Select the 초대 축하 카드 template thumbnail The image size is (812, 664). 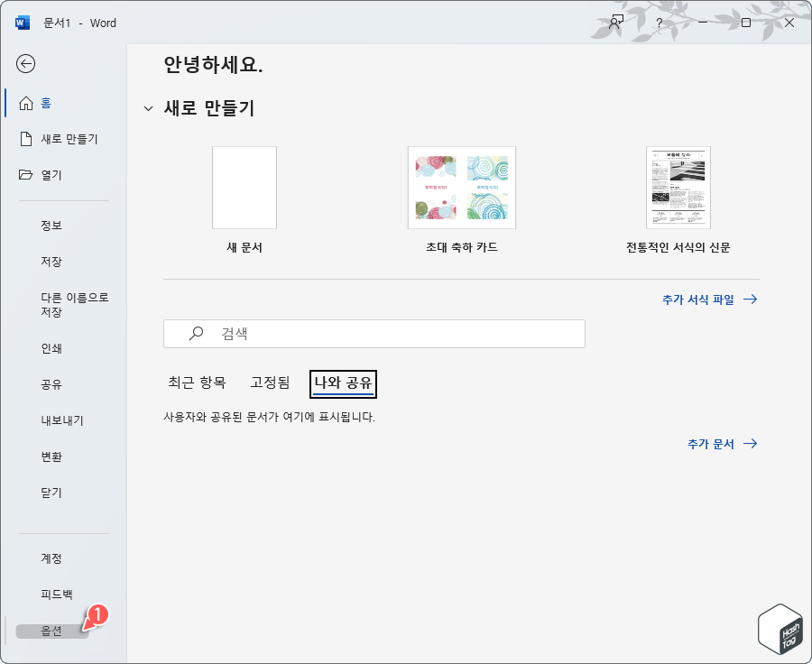pyautogui.click(x=461, y=187)
